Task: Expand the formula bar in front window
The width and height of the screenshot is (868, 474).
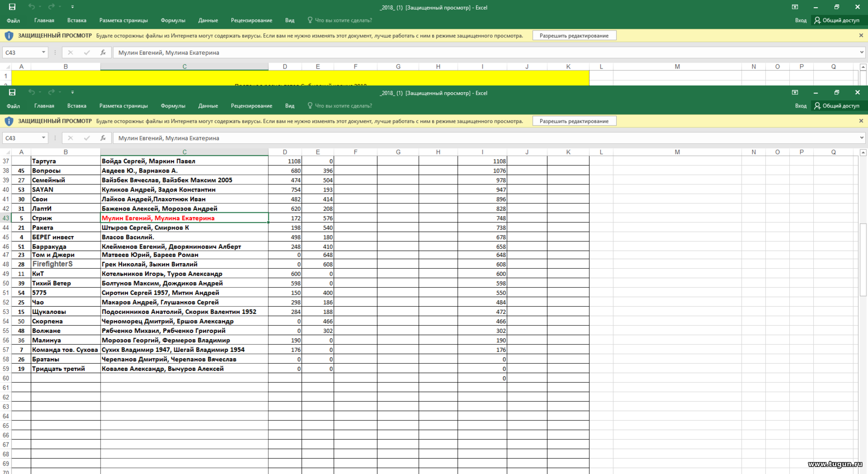Action: click(861, 138)
